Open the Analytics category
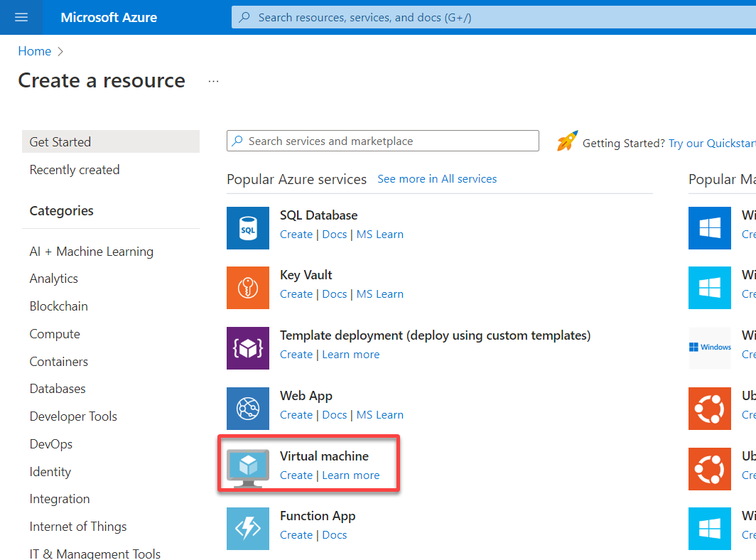 coord(53,279)
